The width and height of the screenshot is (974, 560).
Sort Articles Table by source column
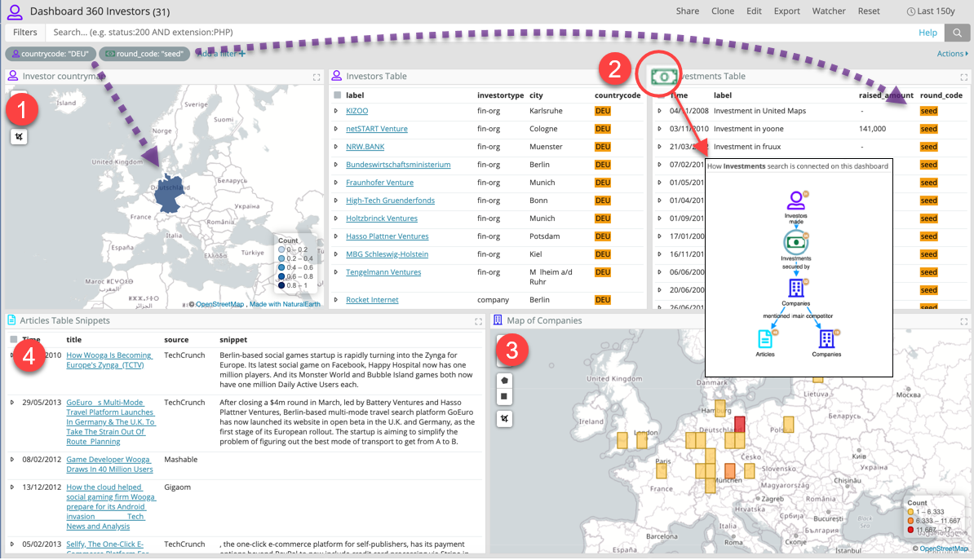click(x=176, y=340)
